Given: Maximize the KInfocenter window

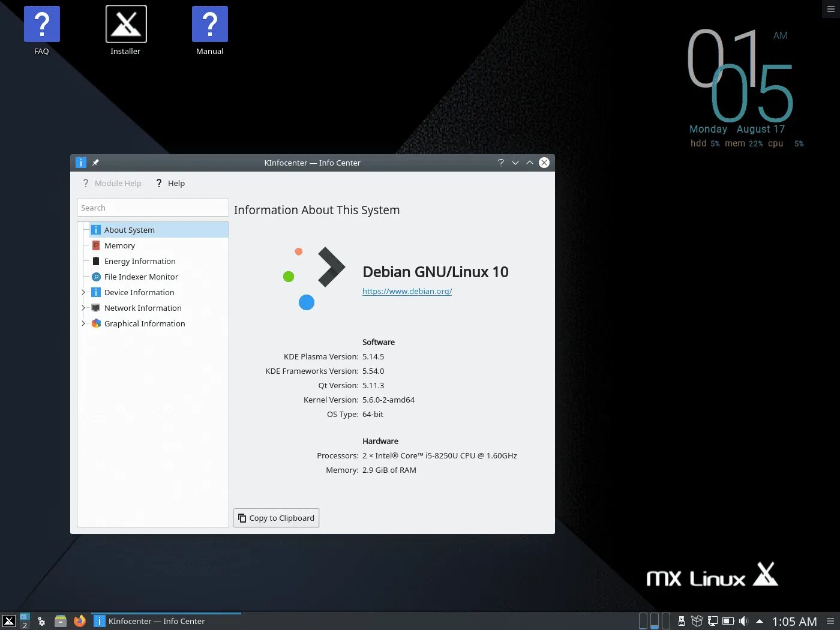Looking at the screenshot, I should click(530, 163).
